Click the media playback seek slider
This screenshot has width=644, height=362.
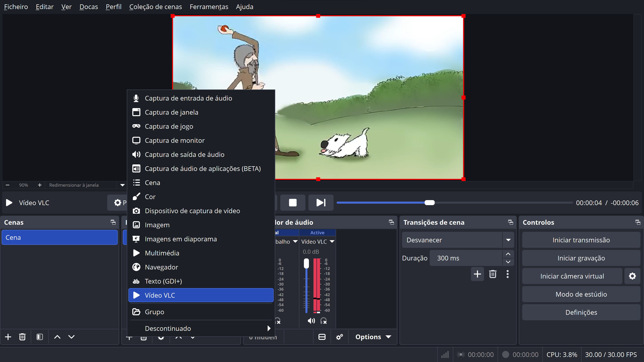(454, 203)
